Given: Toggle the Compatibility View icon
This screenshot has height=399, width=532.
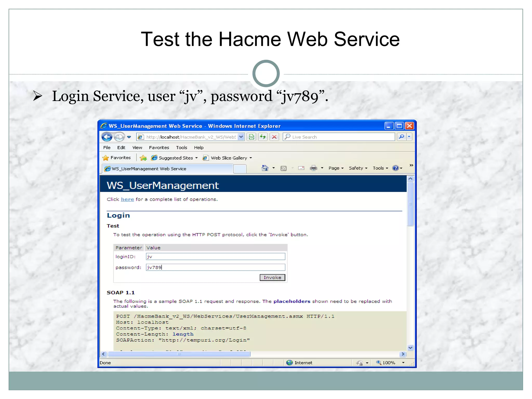Looking at the screenshot, I should (251, 137).
